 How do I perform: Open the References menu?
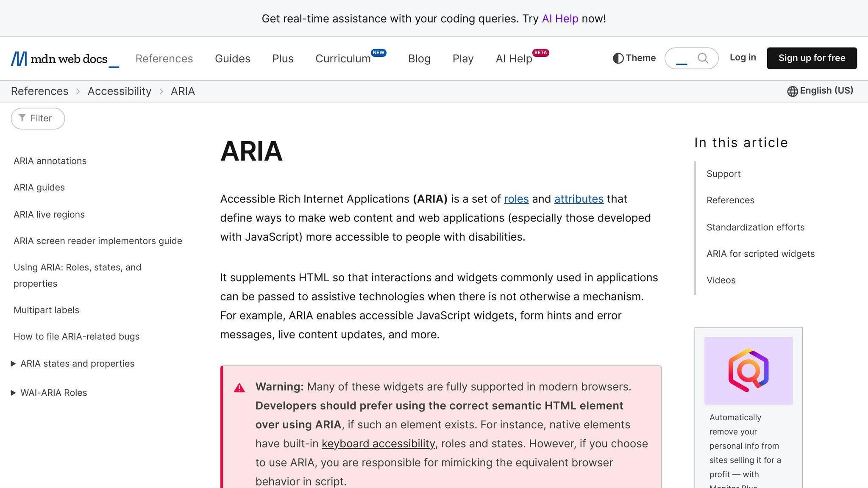coord(164,58)
